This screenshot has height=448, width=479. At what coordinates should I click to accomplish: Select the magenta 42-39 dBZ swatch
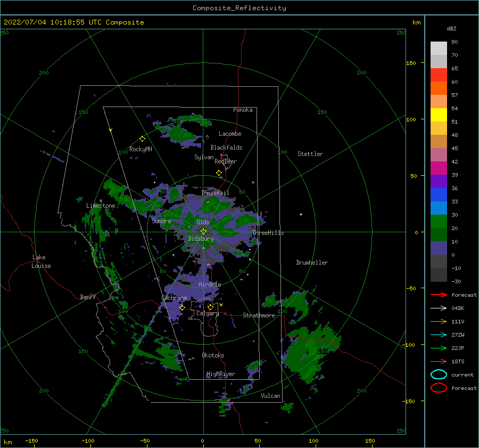[439, 168]
